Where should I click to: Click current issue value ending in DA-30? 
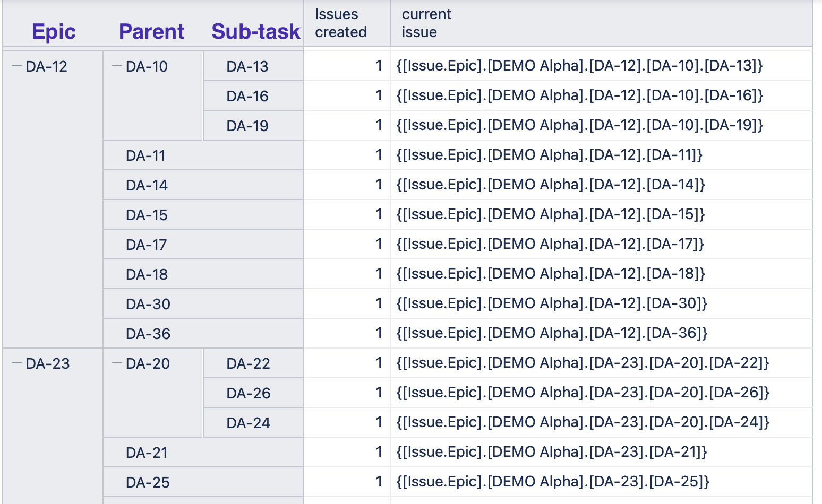552,303
